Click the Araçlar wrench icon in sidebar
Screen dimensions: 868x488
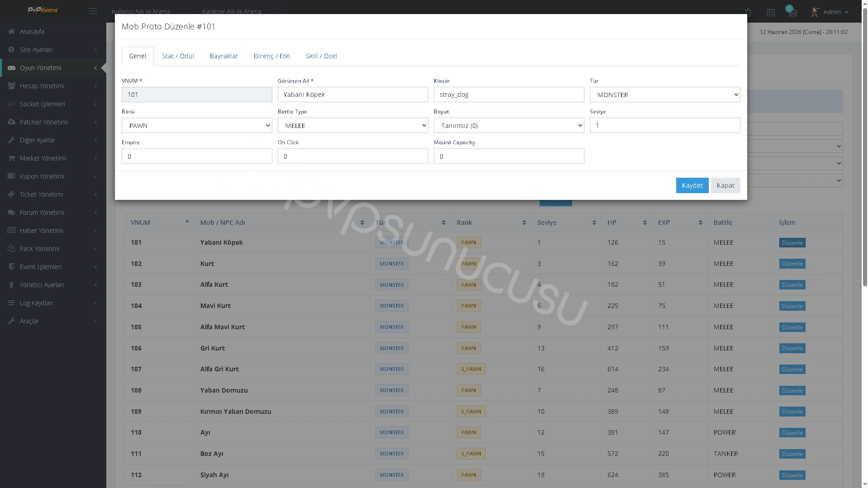(11, 321)
